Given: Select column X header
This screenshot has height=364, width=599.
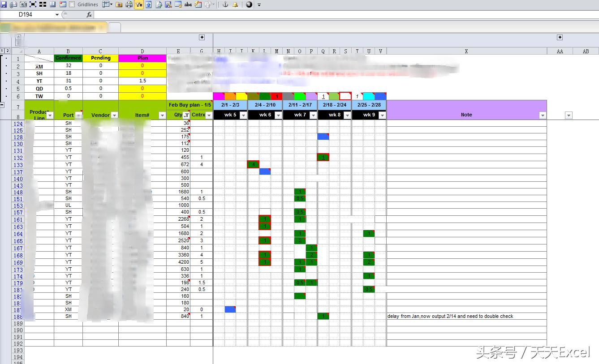Looking at the screenshot, I should [x=466, y=51].
